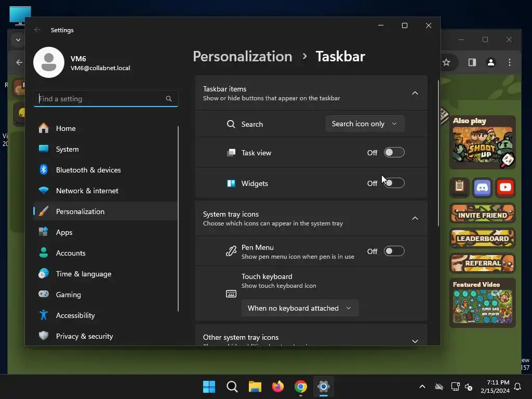The height and width of the screenshot is (399, 532).
Task: Collapse the System tray icons section
Action: click(415, 218)
